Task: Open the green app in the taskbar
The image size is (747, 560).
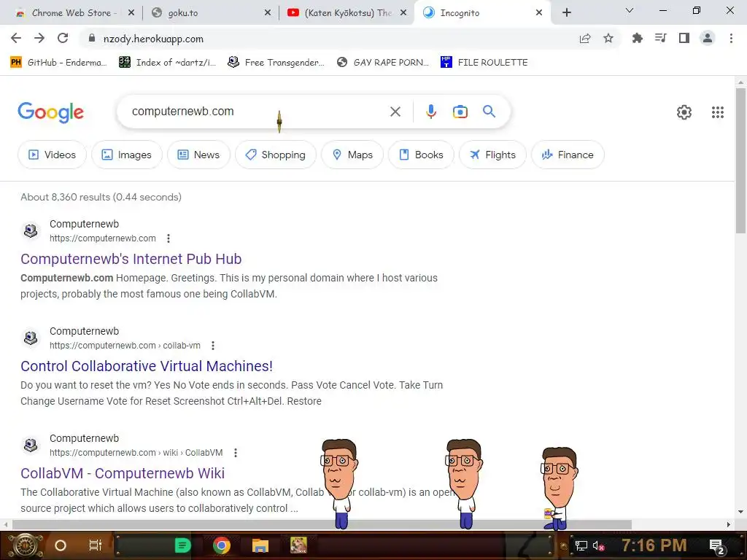Action: click(x=182, y=545)
